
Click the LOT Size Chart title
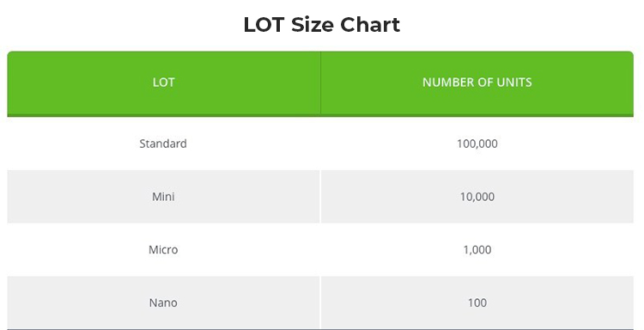coord(322,25)
